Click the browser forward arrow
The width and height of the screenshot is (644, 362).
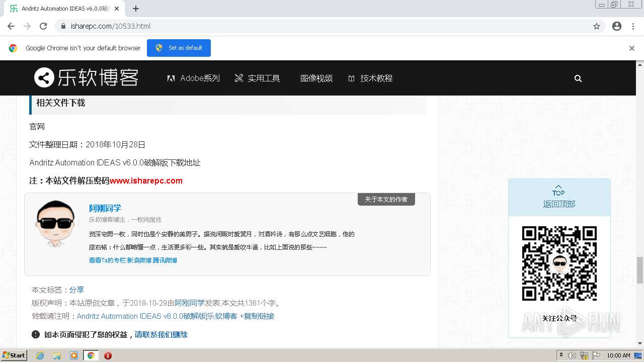point(27,26)
